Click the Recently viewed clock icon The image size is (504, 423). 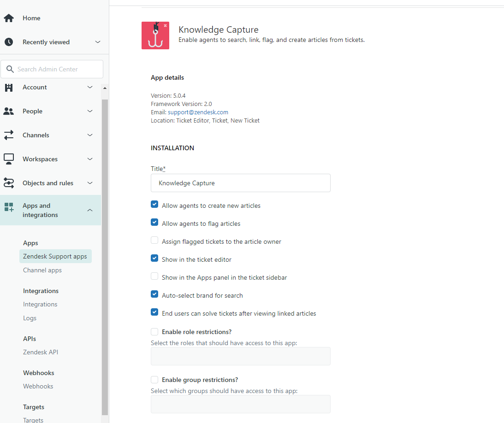pyautogui.click(x=9, y=42)
